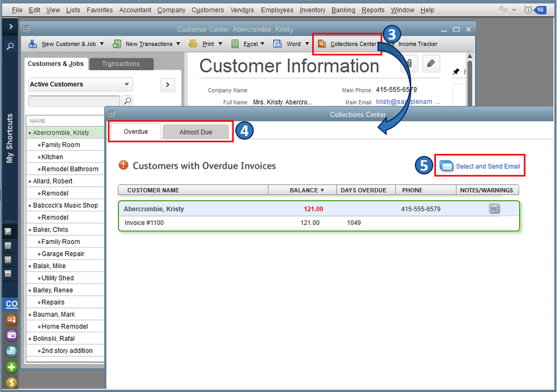Screen dimensions: 557x392
Task: Click the search icon in the left sidebar
Action: click(10, 46)
